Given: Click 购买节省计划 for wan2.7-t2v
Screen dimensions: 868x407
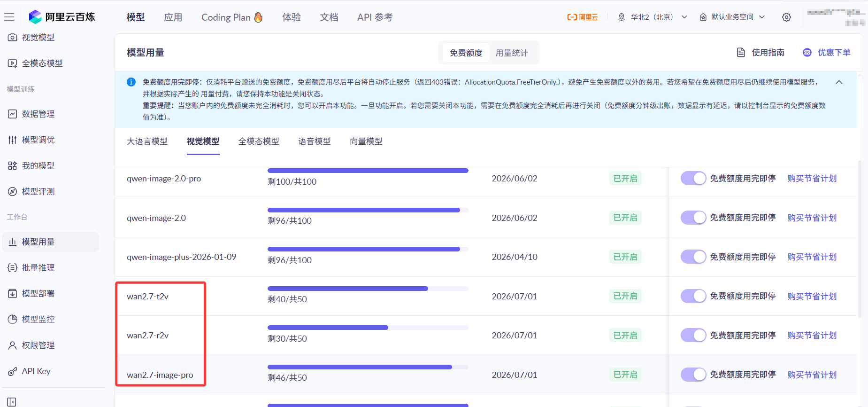Looking at the screenshot, I should (x=812, y=296).
